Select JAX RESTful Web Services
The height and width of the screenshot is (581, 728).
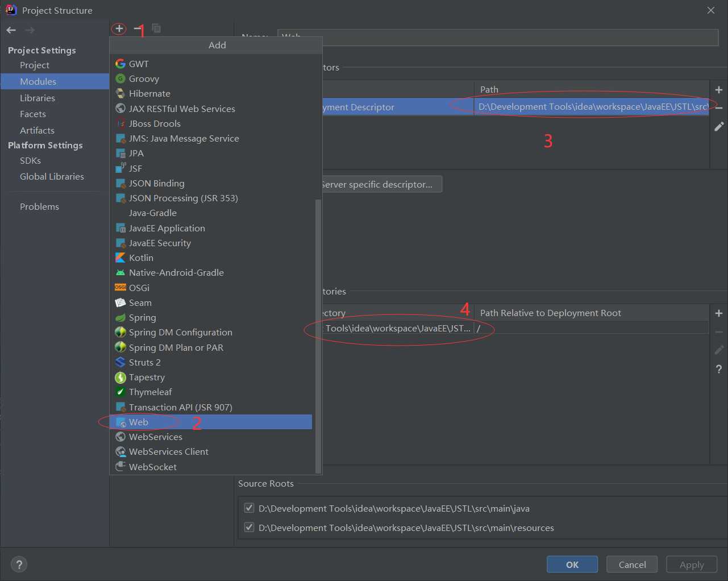(x=211, y=109)
